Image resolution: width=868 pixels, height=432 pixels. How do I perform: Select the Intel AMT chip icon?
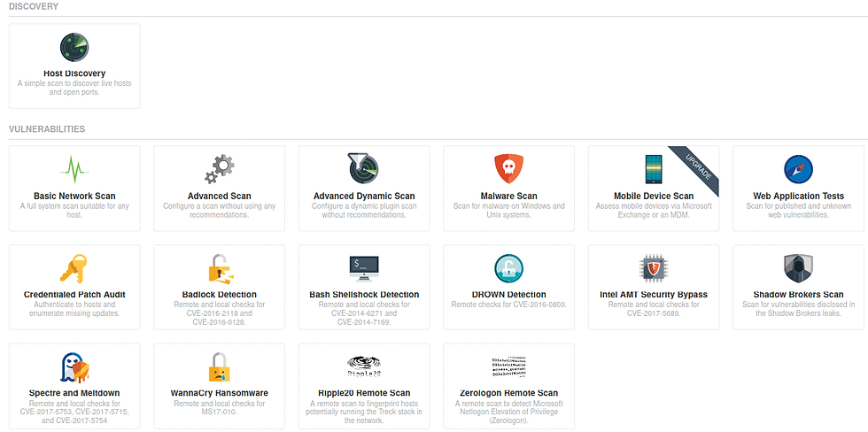coord(654,269)
